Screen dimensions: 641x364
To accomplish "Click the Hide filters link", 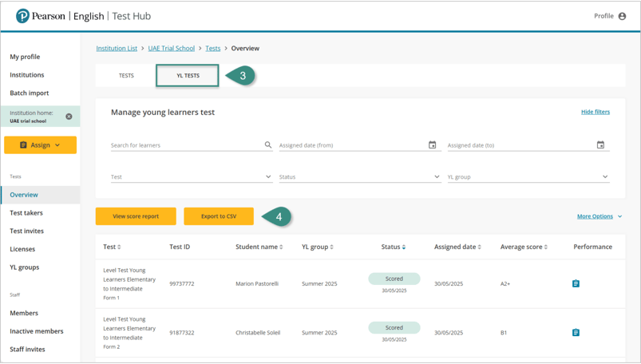I will click(595, 112).
